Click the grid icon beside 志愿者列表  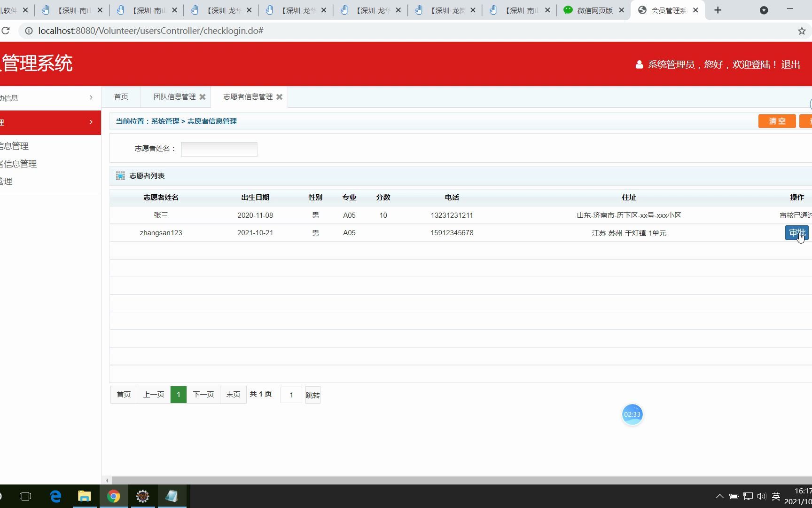[x=120, y=176]
